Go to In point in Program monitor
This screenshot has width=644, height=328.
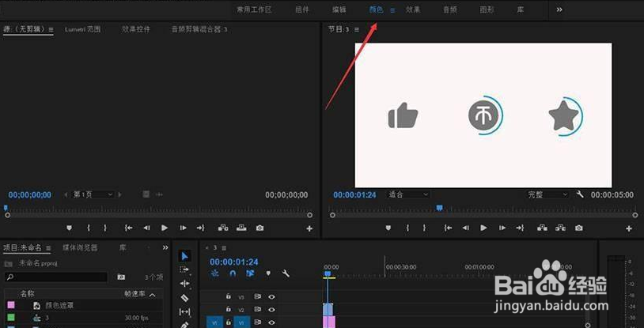click(448, 228)
